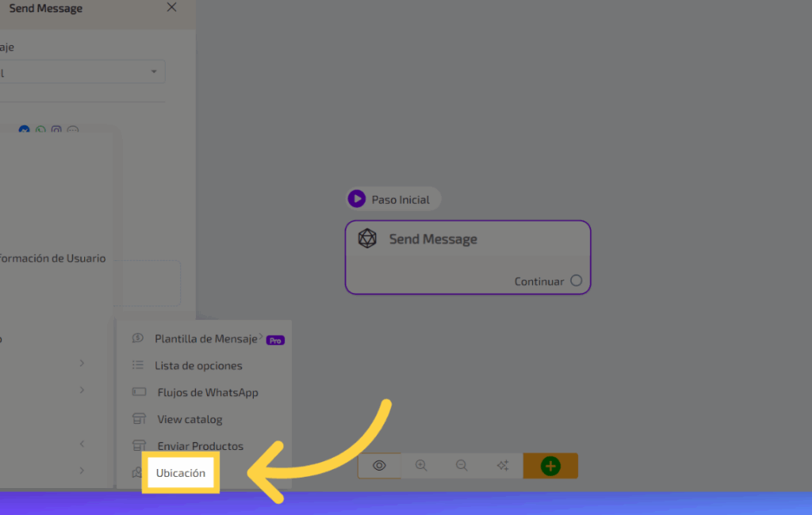
Task: Select the WhatsApp channel icon
Action: coord(40,130)
